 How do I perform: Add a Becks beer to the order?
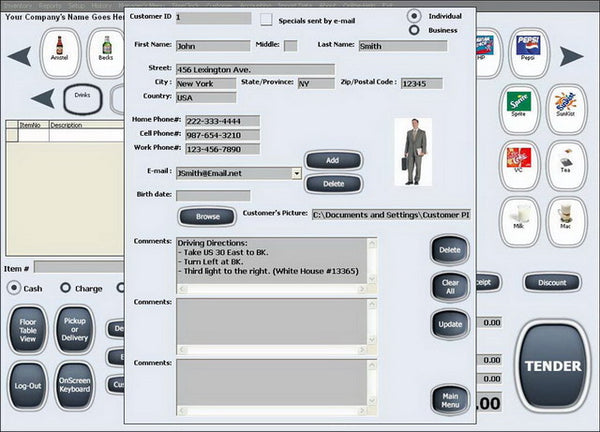(107, 52)
